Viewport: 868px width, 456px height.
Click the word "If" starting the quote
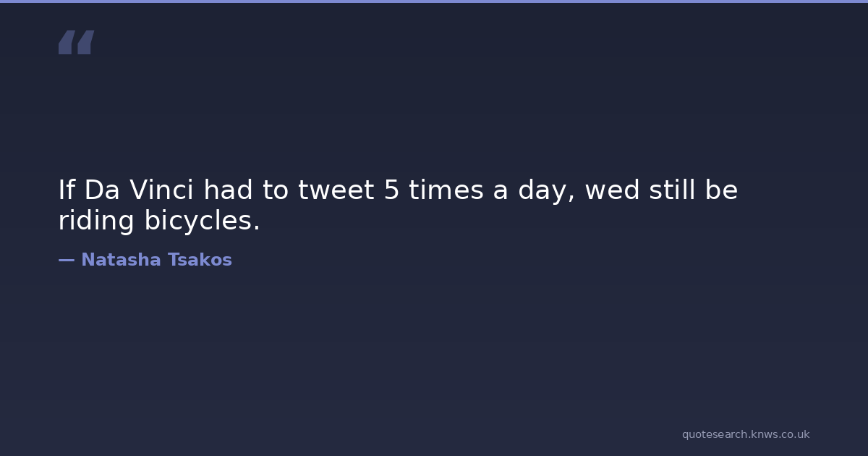(66, 190)
